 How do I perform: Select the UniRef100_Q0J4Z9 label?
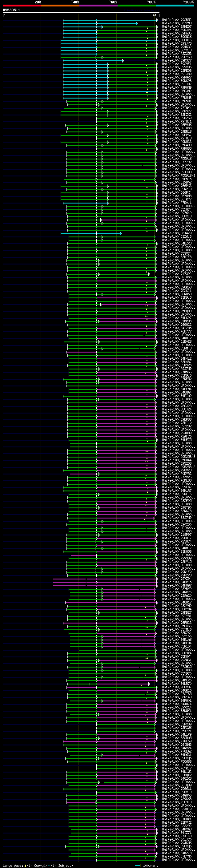(x=177, y=233)
